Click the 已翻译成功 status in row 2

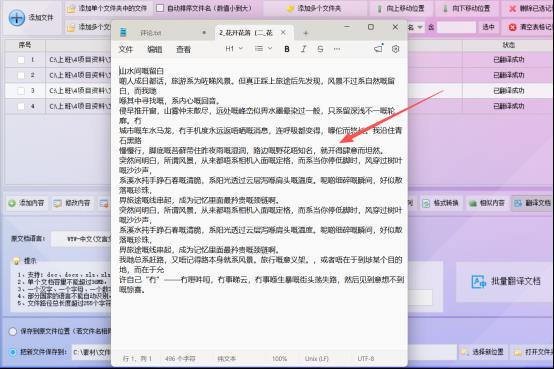click(509, 75)
